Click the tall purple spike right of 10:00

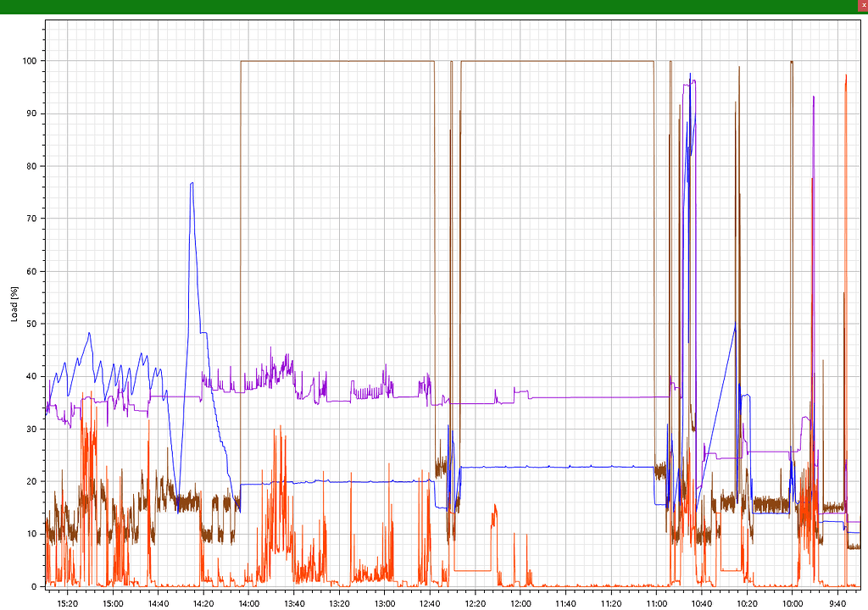click(x=814, y=97)
